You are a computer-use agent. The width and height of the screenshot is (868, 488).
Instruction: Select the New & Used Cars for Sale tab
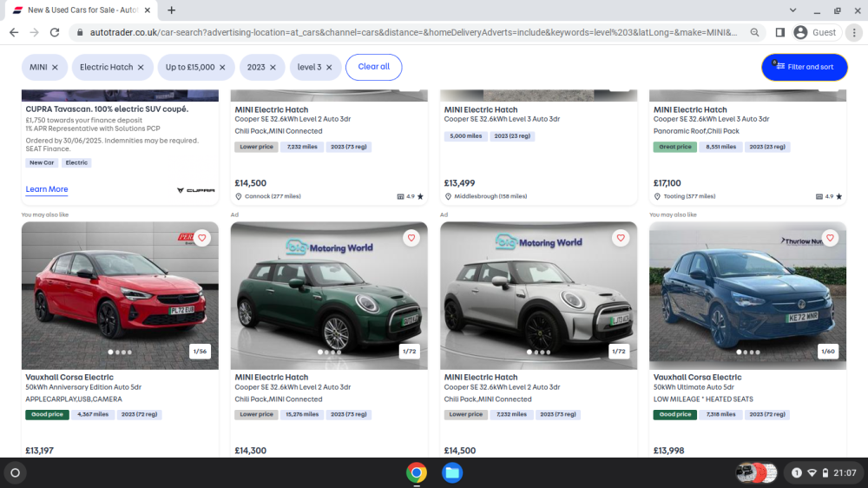pos(82,10)
